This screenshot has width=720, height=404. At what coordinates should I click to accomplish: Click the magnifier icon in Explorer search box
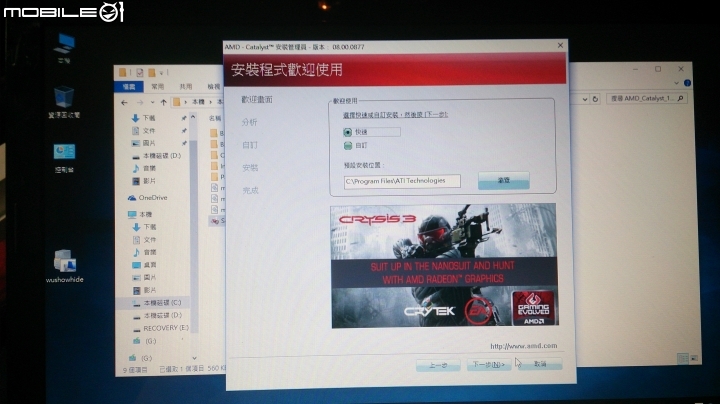[680, 98]
